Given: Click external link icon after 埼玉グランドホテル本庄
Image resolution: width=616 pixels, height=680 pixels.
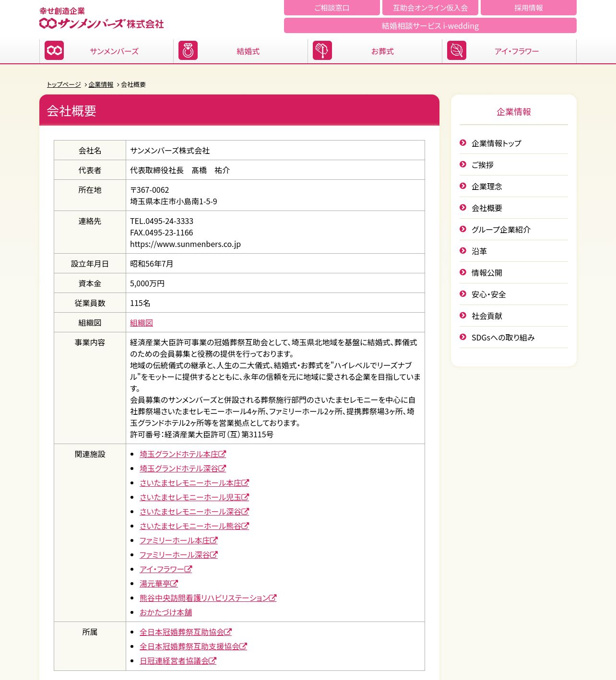Looking at the screenshot, I should 222,454.
